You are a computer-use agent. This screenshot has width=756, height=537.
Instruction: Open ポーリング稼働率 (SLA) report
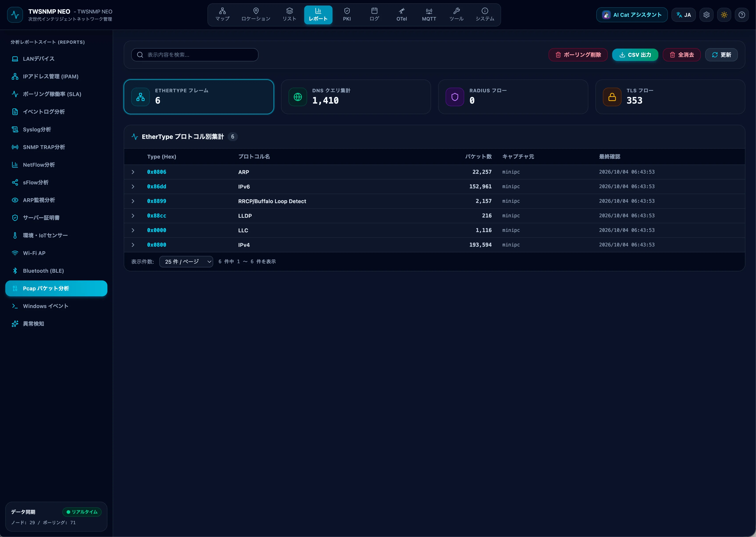(56, 94)
